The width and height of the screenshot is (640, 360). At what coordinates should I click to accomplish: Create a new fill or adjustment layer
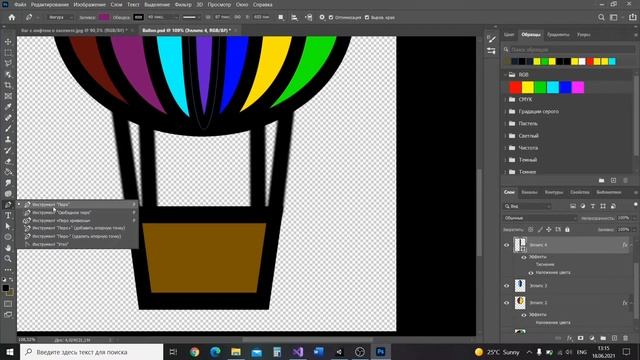[592, 338]
